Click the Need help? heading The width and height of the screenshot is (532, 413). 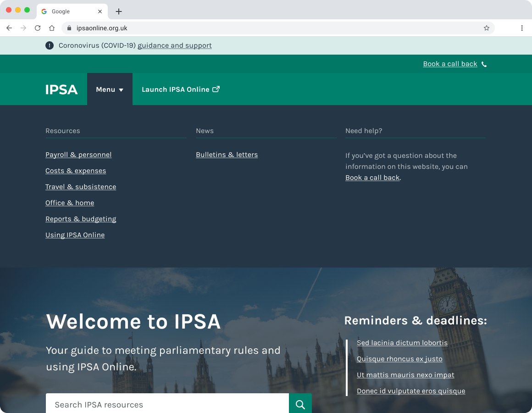click(364, 131)
